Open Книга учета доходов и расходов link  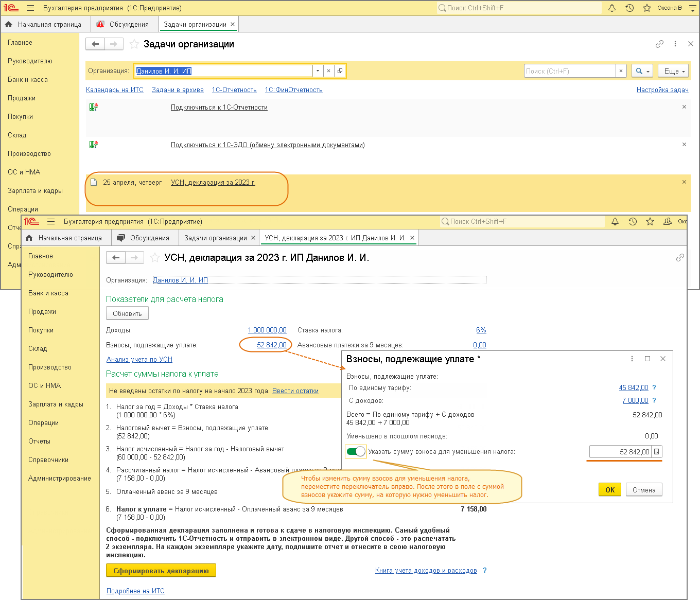point(426,571)
